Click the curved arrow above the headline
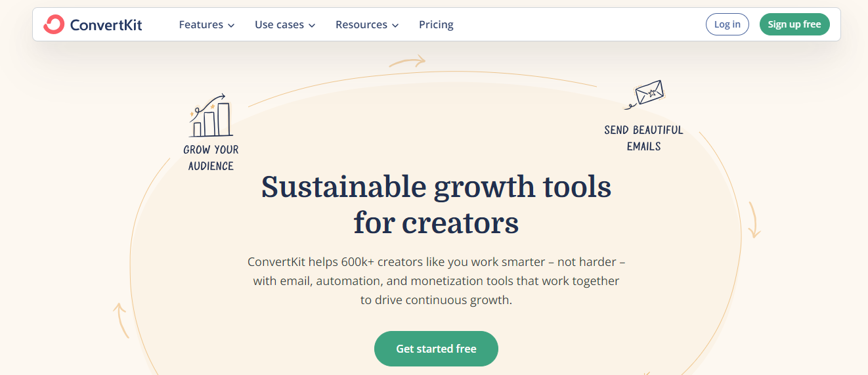Image resolution: width=868 pixels, height=375 pixels. pos(408,62)
